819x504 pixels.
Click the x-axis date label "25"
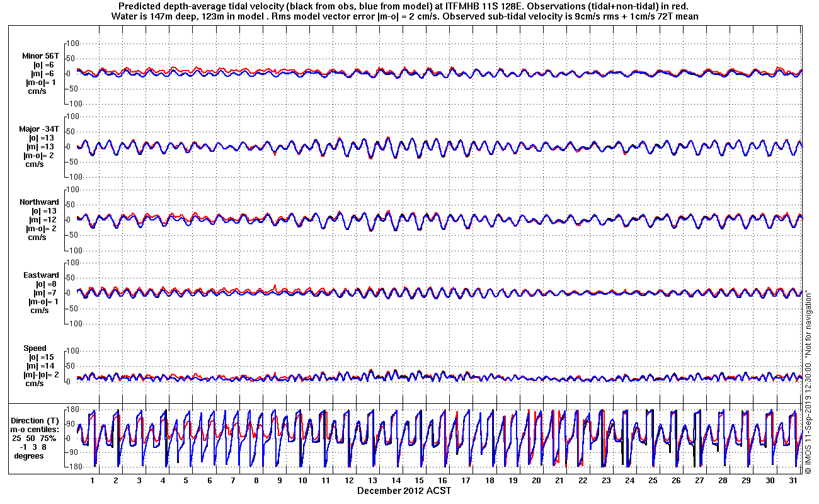coord(653,480)
